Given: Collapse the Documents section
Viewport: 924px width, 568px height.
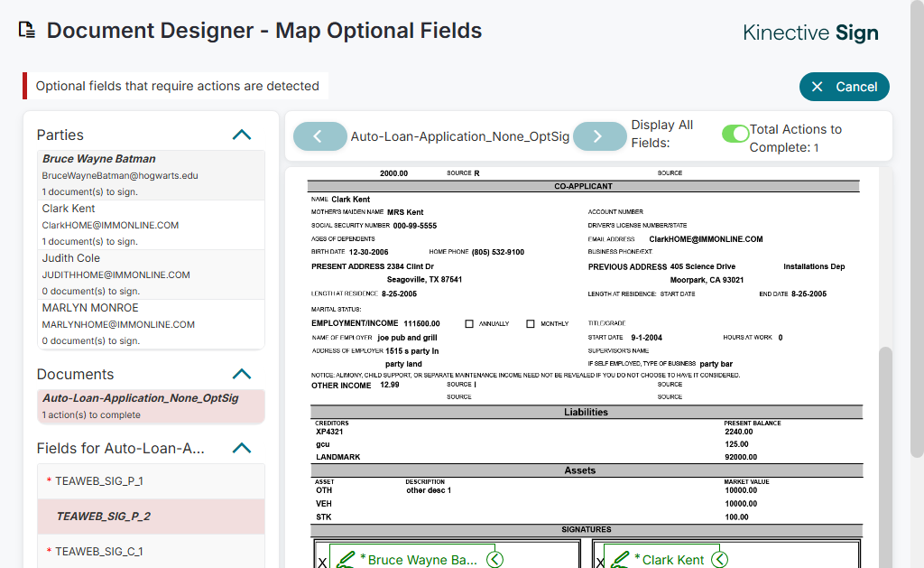Looking at the screenshot, I should click(x=241, y=374).
